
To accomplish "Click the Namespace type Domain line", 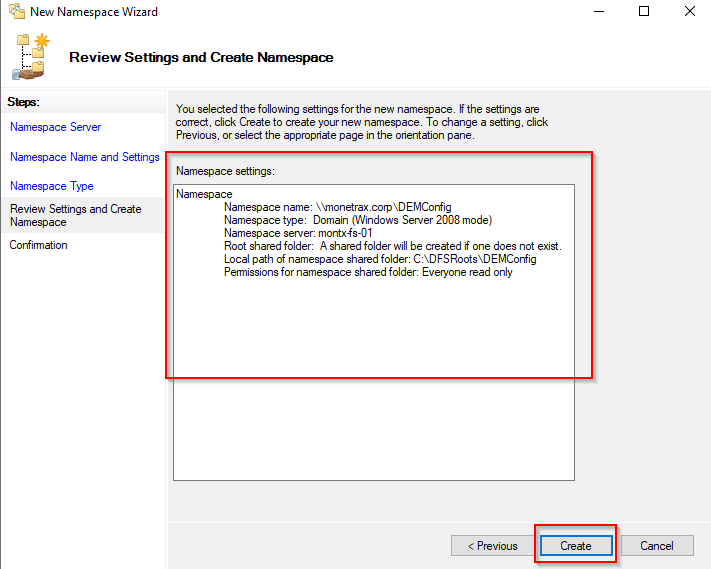I will coord(358,220).
